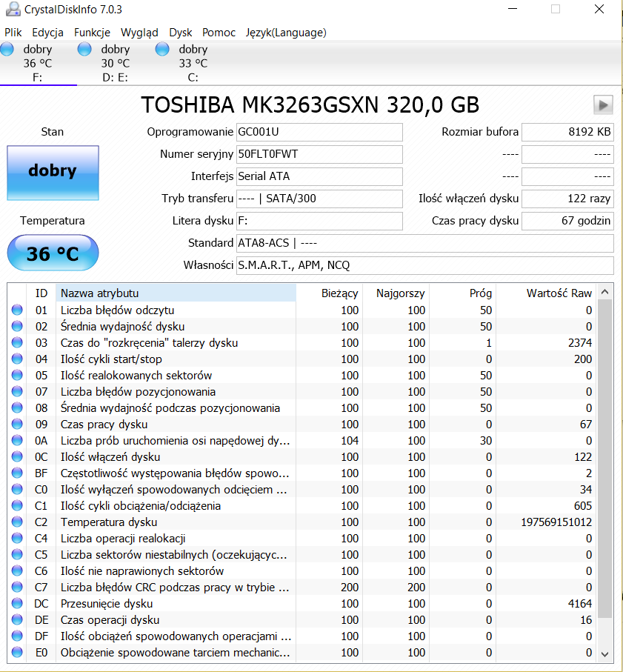Viewport: 623px width, 672px height.
Task: Select the 'Przesunięcie dysku' attribute row
Action: coord(302,603)
